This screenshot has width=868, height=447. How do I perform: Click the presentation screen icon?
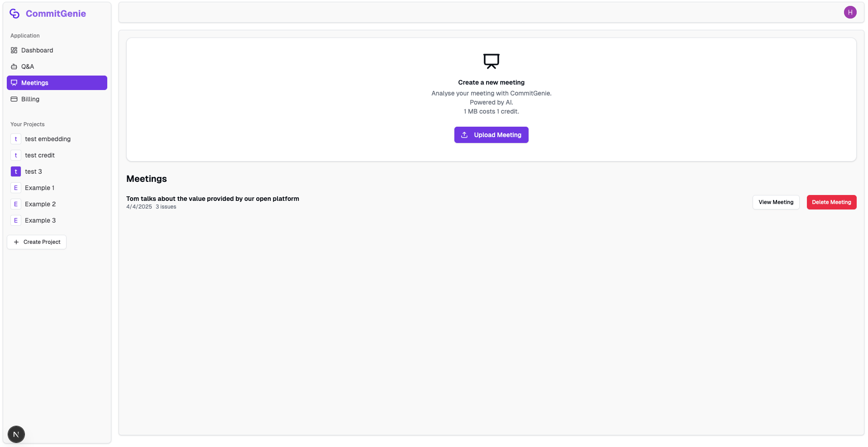click(x=491, y=61)
